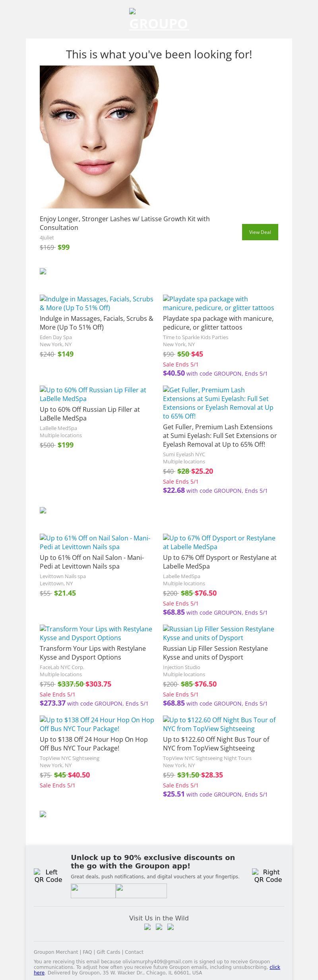Click the Left QR Code image

click(x=48, y=876)
